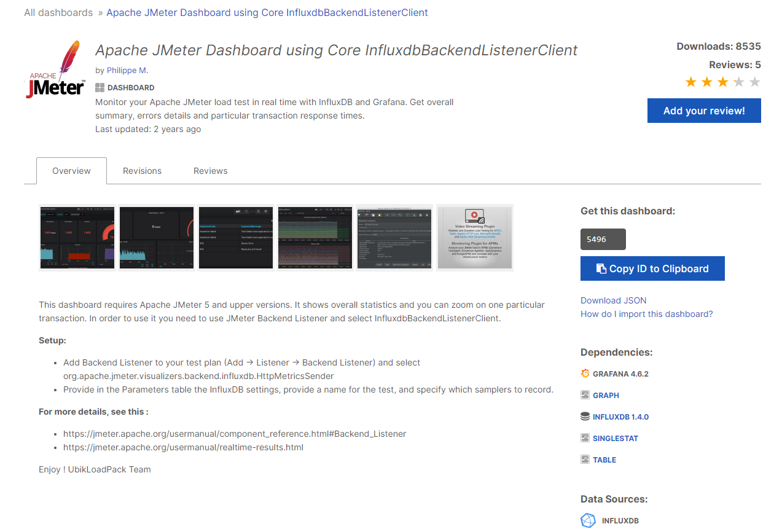This screenshot has height=532, width=782.
Task: Click the Graph panel icon
Action: pyautogui.click(x=585, y=395)
